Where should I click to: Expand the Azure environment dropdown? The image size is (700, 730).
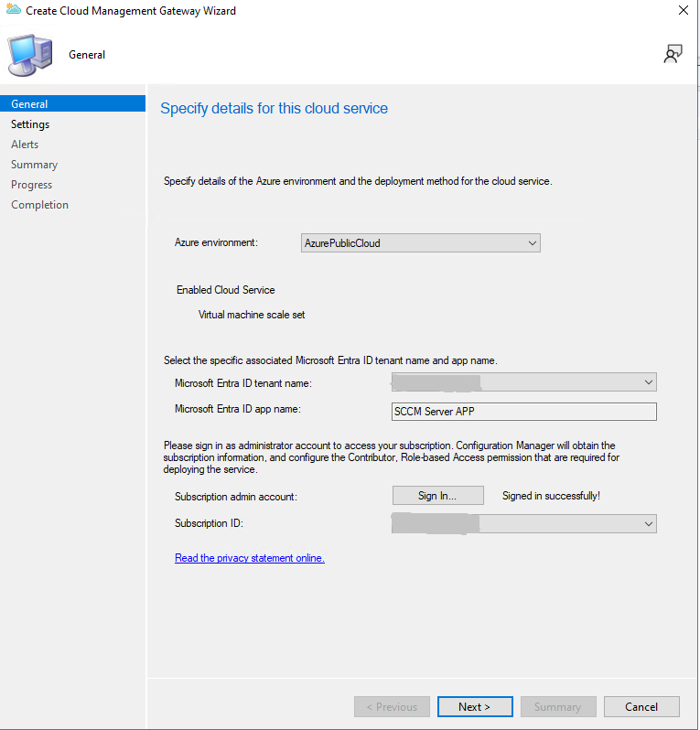[x=421, y=243]
